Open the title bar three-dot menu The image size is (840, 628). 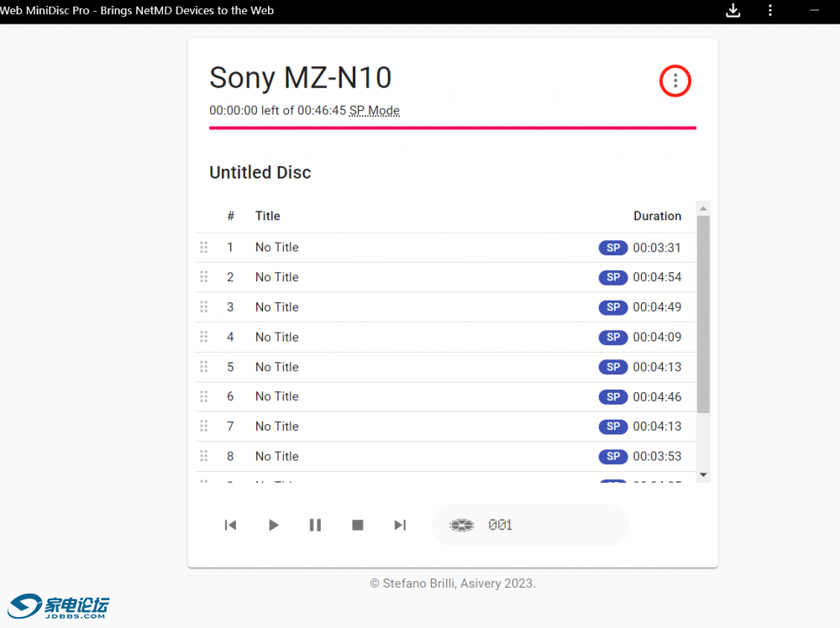[x=769, y=11]
